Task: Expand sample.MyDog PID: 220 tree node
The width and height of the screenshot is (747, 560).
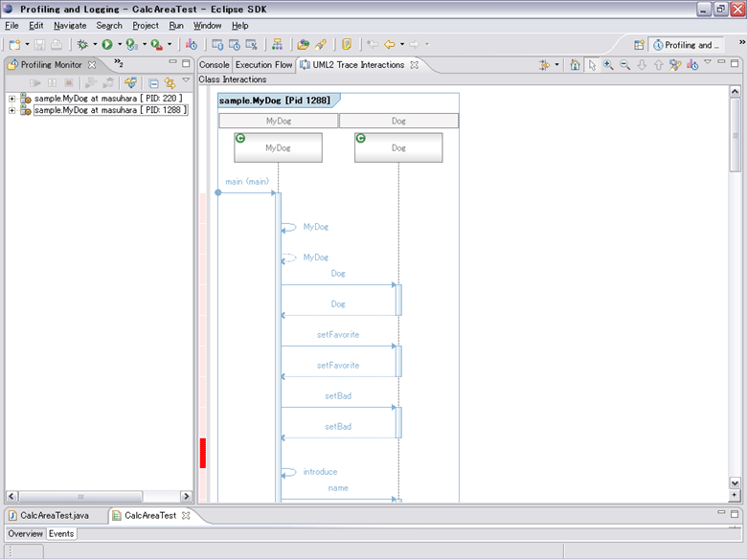Action: (11, 99)
